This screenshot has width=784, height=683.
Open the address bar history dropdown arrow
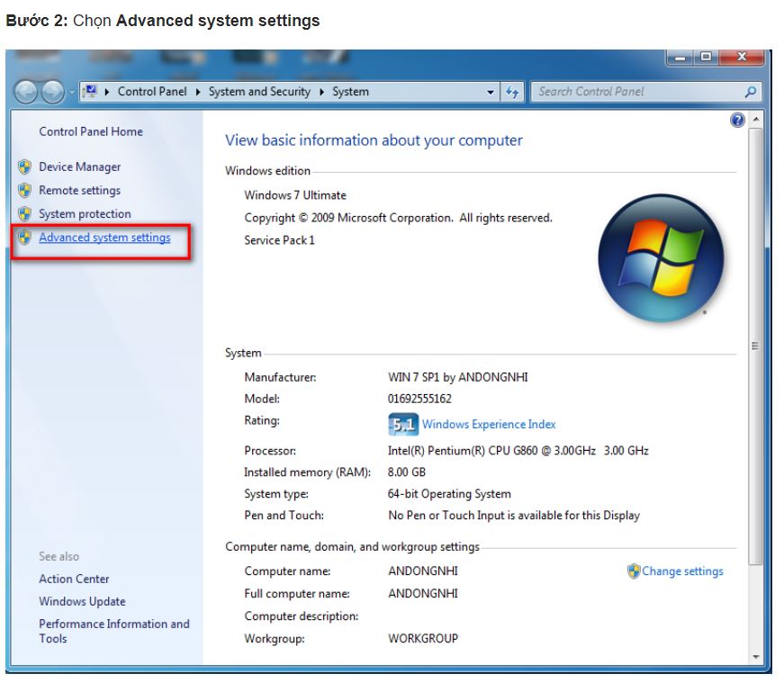pyautogui.click(x=491, y=92)
